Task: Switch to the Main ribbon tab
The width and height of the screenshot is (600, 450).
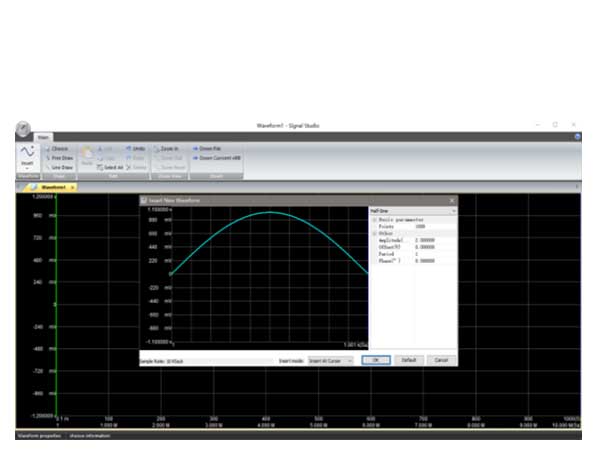Action: coord(44,136)
